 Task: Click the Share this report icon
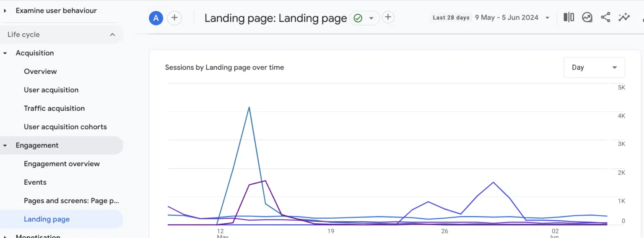pos(605,17)
